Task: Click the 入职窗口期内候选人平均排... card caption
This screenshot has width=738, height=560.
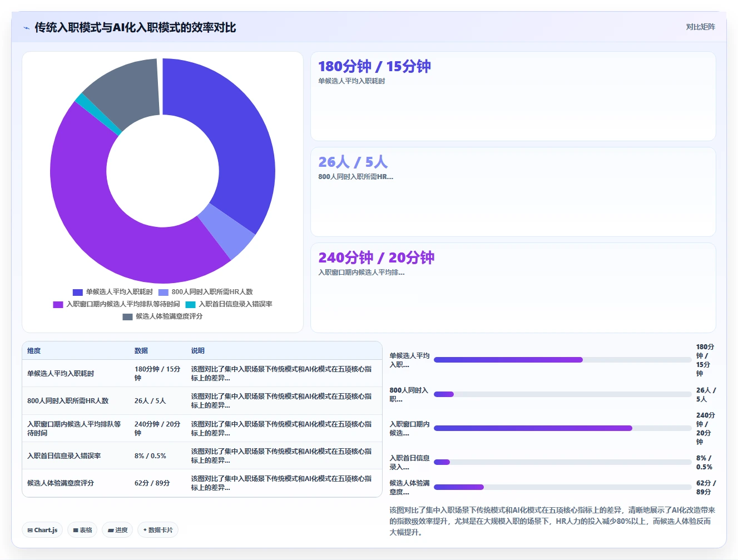Action: point(361,272)
